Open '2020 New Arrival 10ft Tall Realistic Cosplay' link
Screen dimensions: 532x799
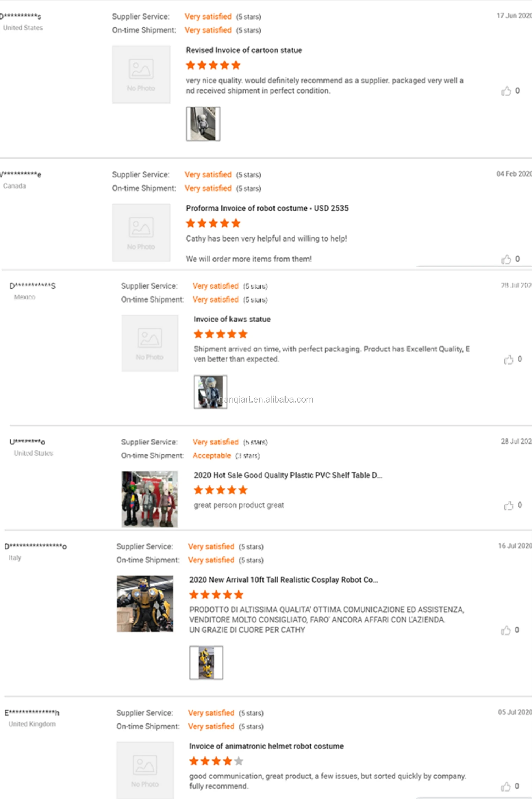(x=283, y=580)
